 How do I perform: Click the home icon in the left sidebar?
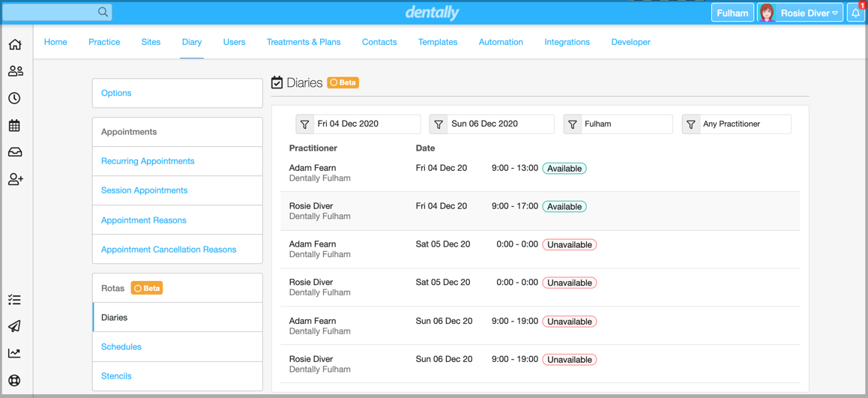pos(15,45)
